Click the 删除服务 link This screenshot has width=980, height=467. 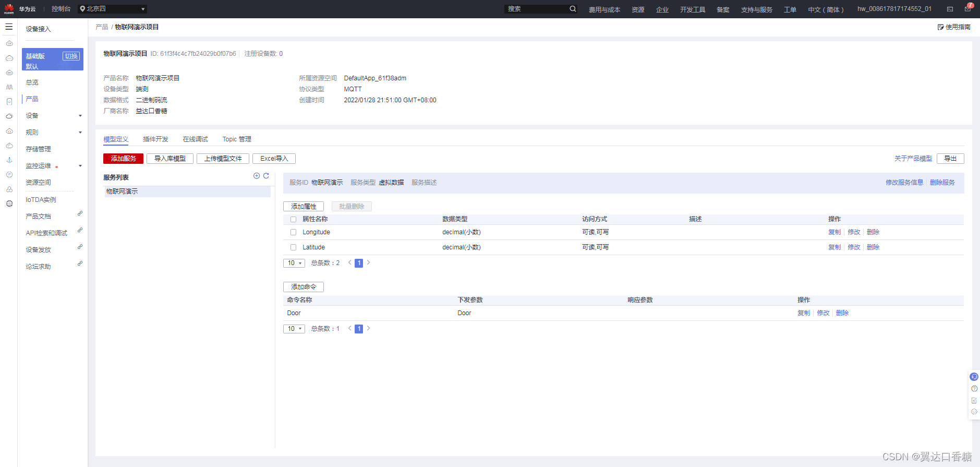[942, 183]
